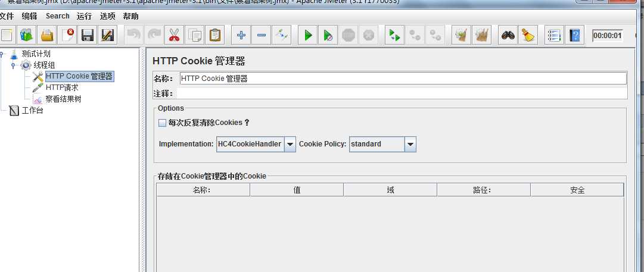644x272 pixels.
Task: Toggle 每次反复清除Cookies checkbox
Action: click(x=162, y=123)
